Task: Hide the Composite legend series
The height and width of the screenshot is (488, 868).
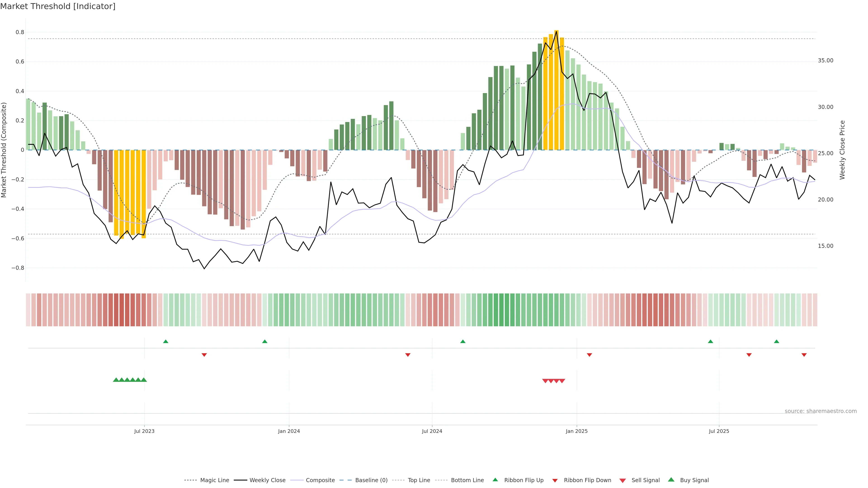Action: 320,480
